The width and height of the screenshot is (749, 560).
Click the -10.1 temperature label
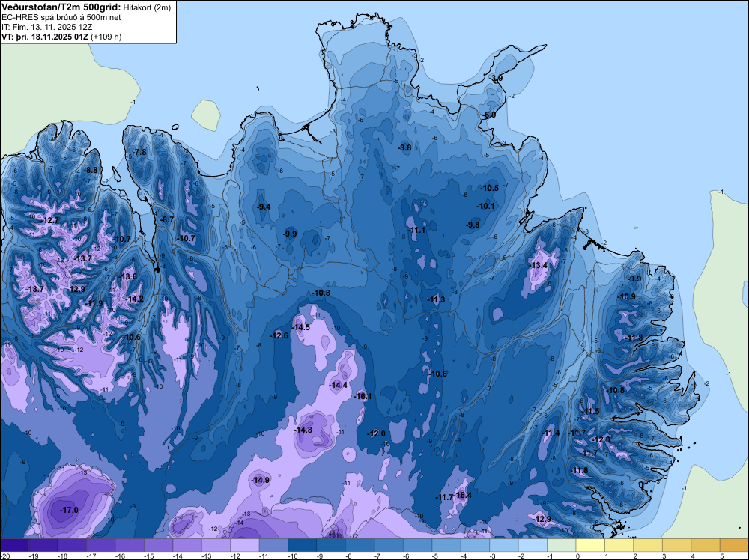[x=485, y=206]
